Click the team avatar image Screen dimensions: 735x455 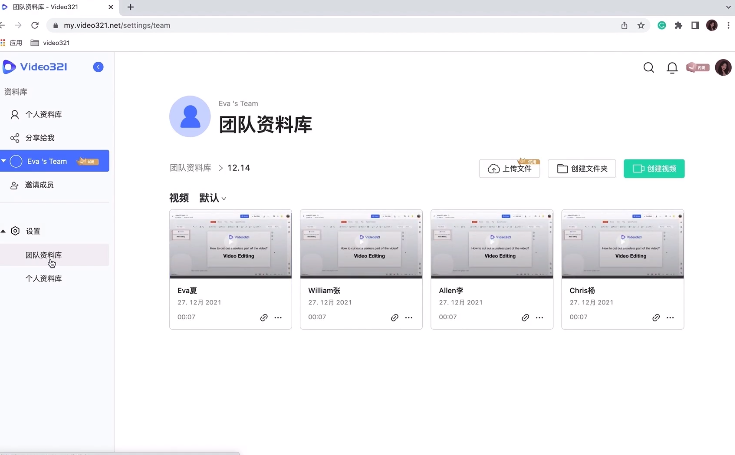pos(190,116)
